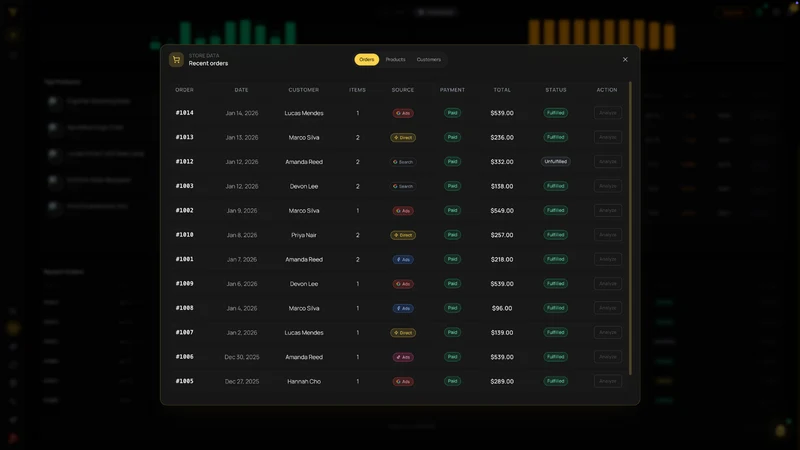Click the Fulfilled status badge for #1013
The height and width of the screenshot is (450, 800).
[556, 137]
